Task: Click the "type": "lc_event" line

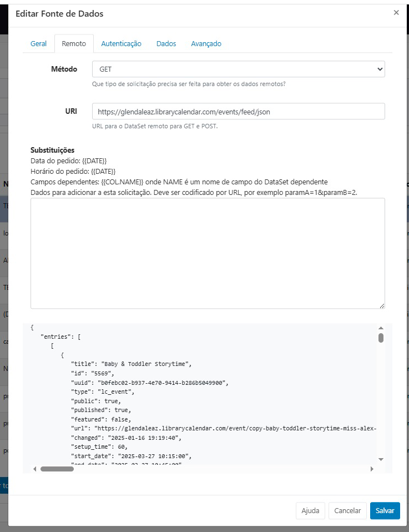Action: (103, 392)
